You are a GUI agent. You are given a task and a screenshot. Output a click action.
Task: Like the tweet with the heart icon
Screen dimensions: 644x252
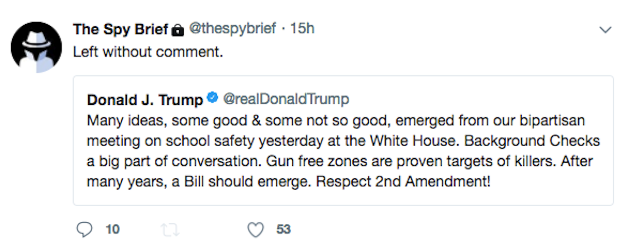(x=256, y=230)
